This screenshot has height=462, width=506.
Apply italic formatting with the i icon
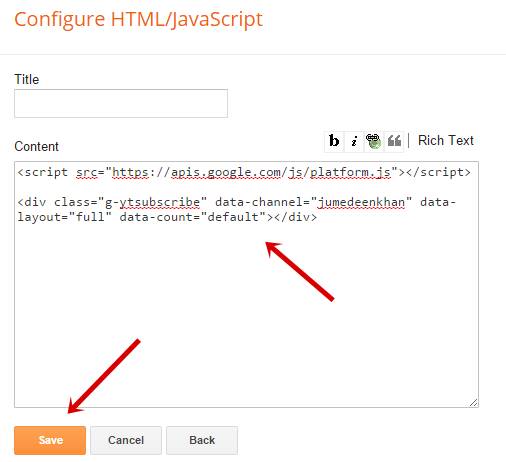354,141
